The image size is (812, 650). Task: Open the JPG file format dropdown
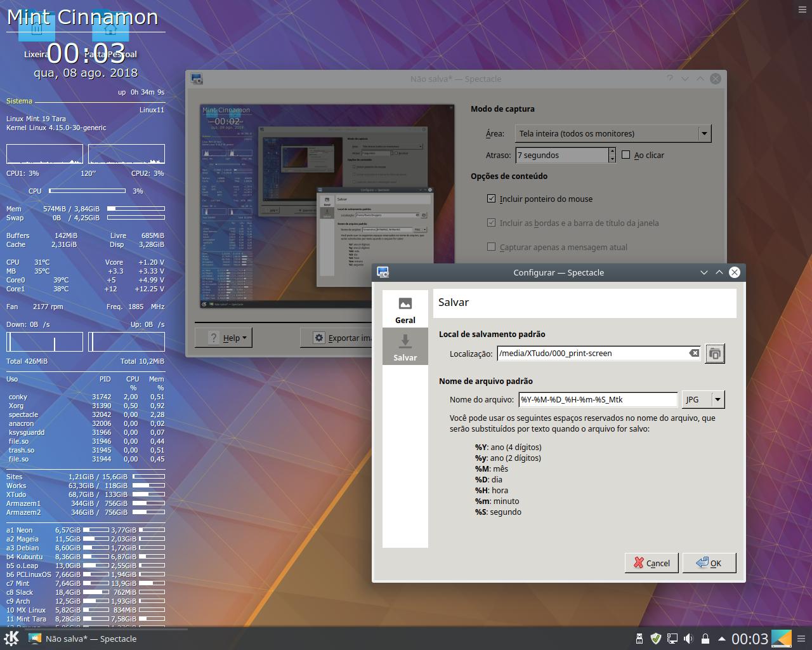pos(702,399)
